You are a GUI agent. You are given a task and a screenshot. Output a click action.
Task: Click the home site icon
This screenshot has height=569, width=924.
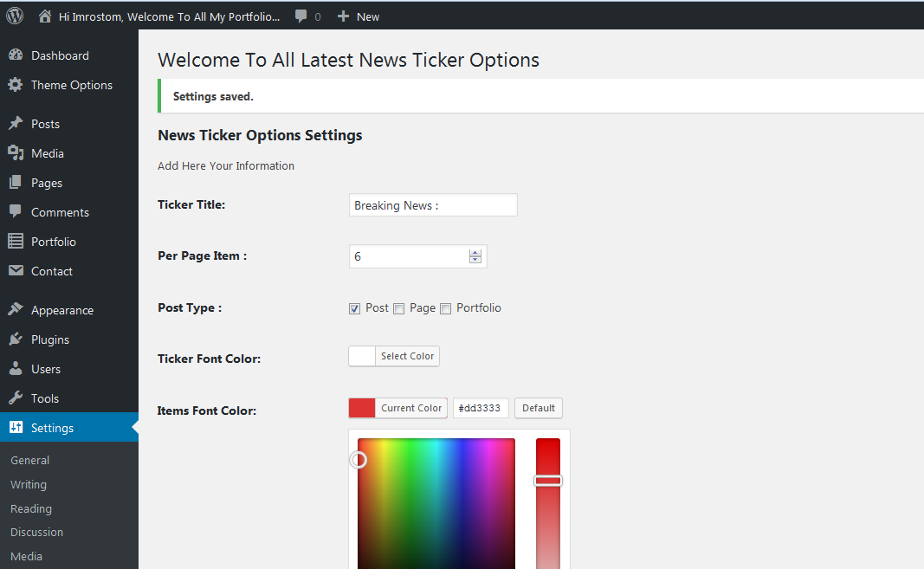click(x=45, y=16)
